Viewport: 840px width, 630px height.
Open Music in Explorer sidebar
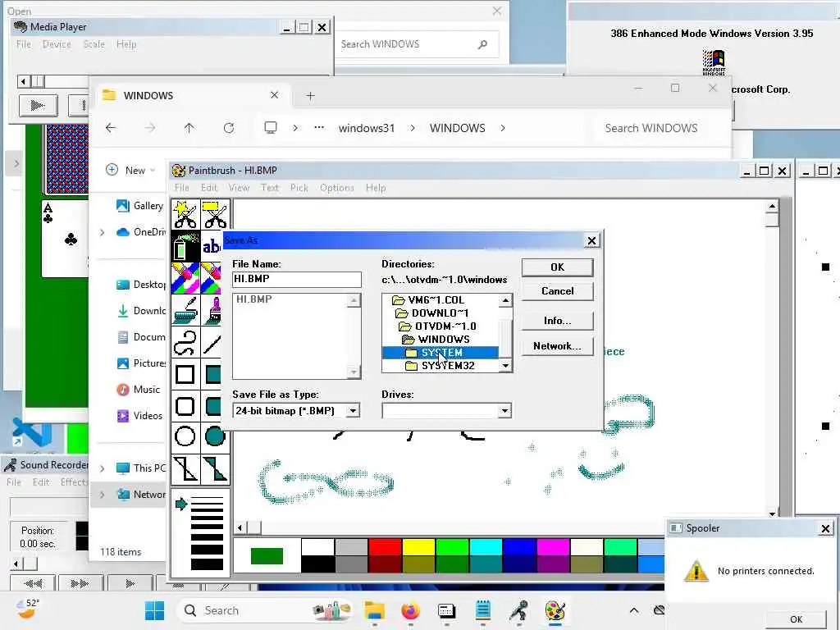[139, 390]
